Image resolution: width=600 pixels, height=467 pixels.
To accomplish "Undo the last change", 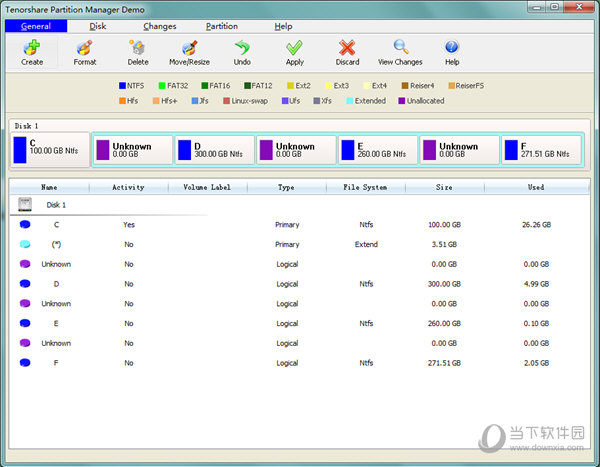I will 242,47.
